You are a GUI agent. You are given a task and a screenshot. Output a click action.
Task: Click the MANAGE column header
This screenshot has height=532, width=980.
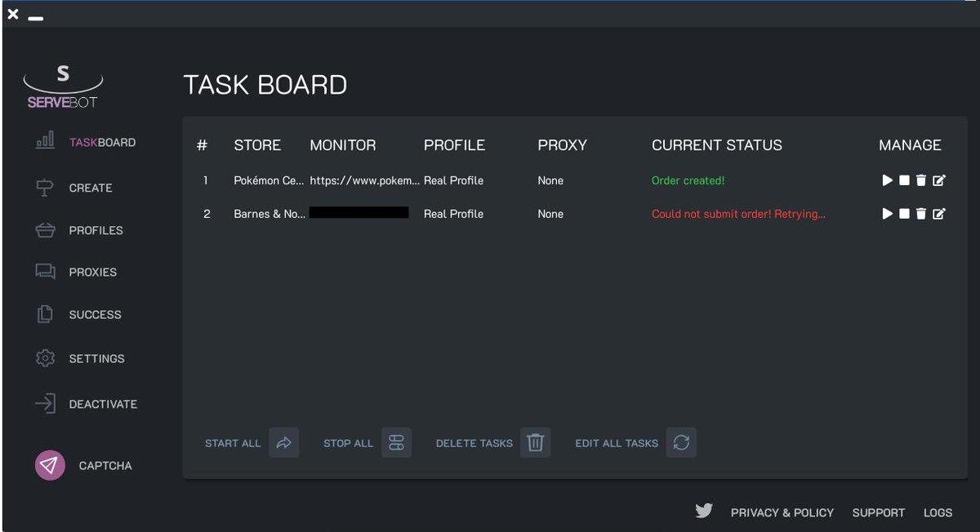910,145
